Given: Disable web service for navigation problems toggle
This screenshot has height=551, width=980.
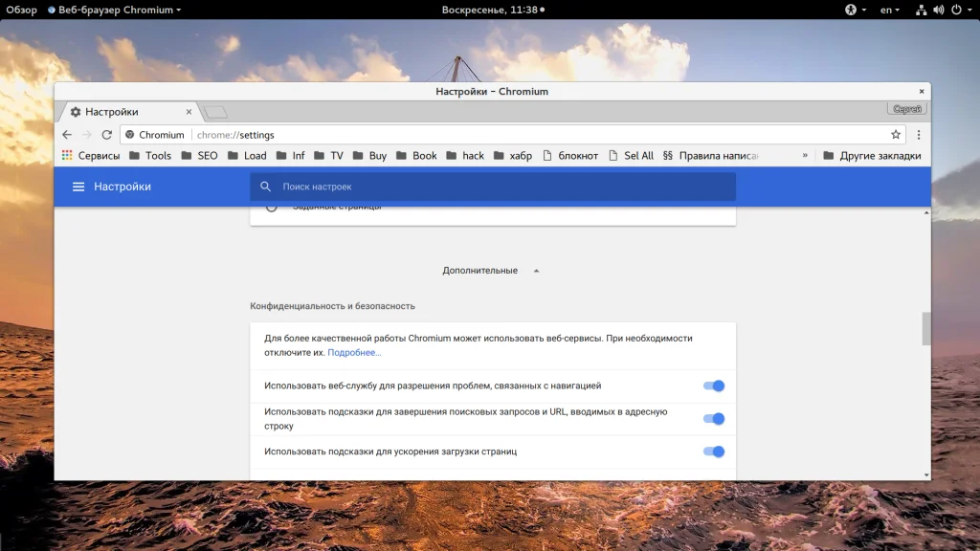Looking at the screenshot, I should [x=714, y=386].
